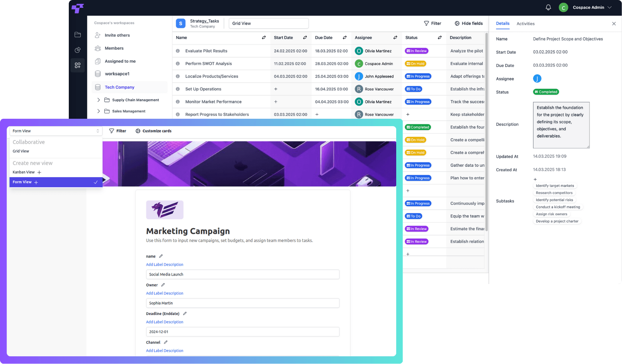Open the Projects folder icon in dark sidebar
This screenshot has width=622, height=364.
click(78, 35)
